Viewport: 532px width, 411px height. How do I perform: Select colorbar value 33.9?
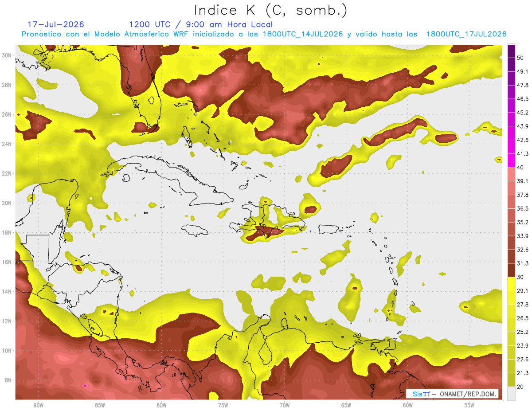523,236
